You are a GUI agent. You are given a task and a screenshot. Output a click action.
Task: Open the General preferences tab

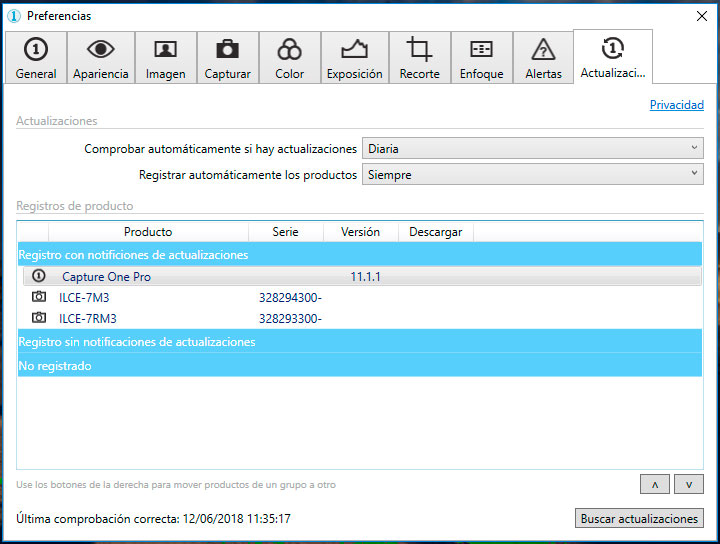[36, 58]
